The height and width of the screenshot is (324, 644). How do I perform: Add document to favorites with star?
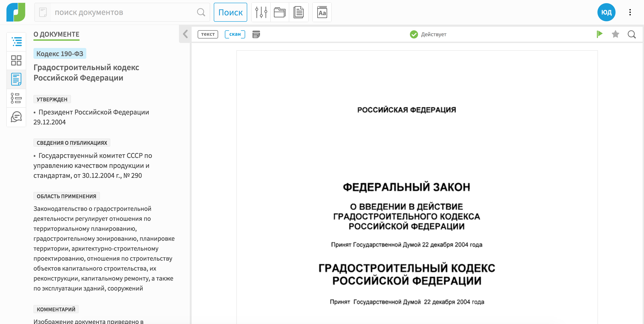pyautogui.click(x=615, y=34)
